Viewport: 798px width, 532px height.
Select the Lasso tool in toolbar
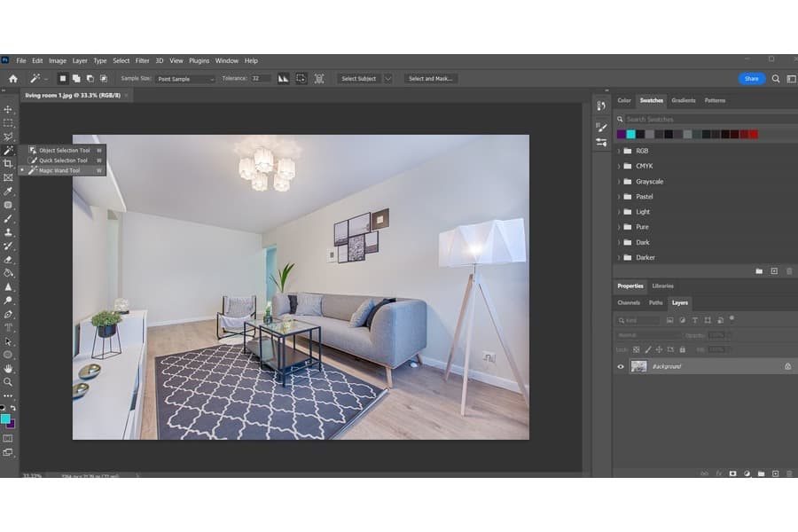[8, 137]
